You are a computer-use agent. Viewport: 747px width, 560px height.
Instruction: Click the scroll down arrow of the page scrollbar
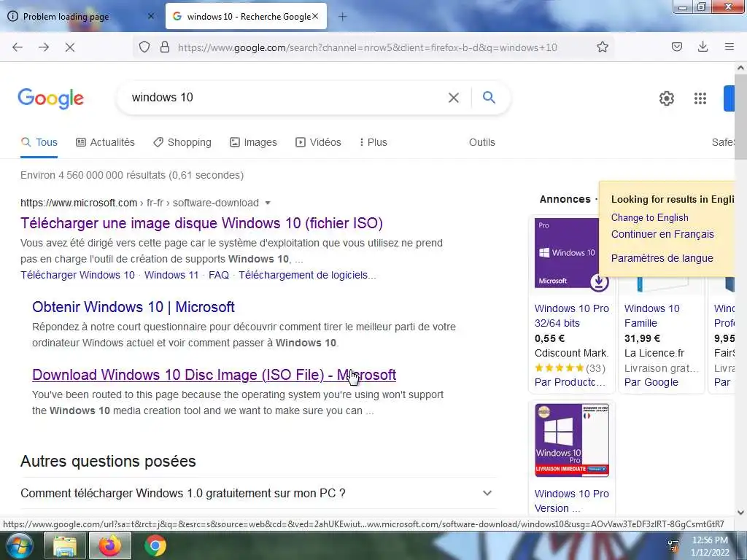[x=741, y=513]
